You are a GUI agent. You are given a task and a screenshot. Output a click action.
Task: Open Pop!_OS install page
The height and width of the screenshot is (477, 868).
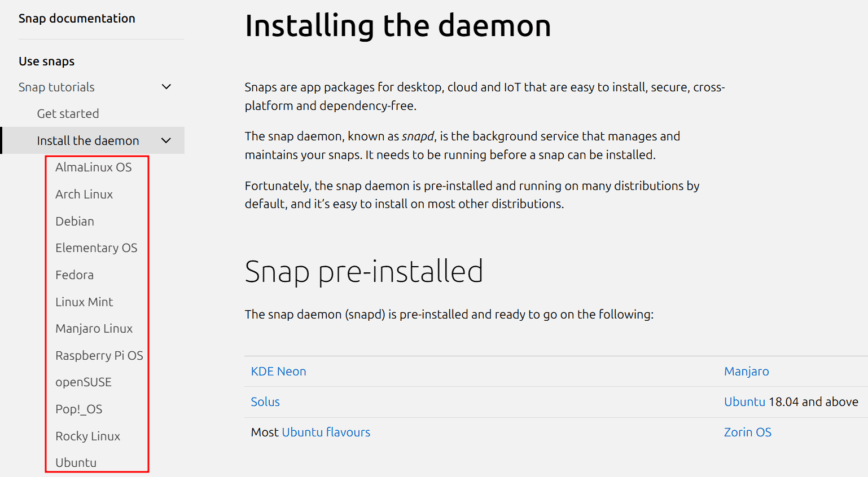click(x=79, y=409)
